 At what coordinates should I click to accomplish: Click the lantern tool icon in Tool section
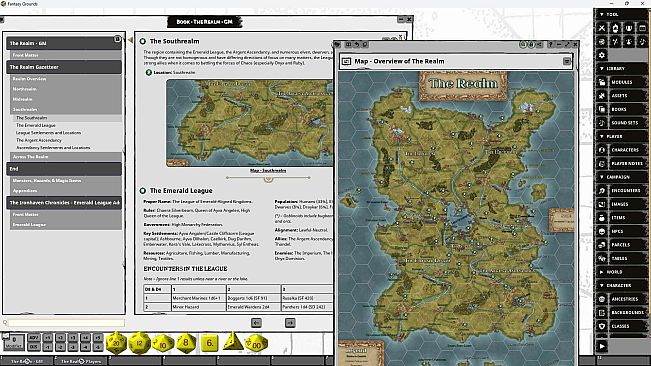pyautogui.click(x=615, y=28)
